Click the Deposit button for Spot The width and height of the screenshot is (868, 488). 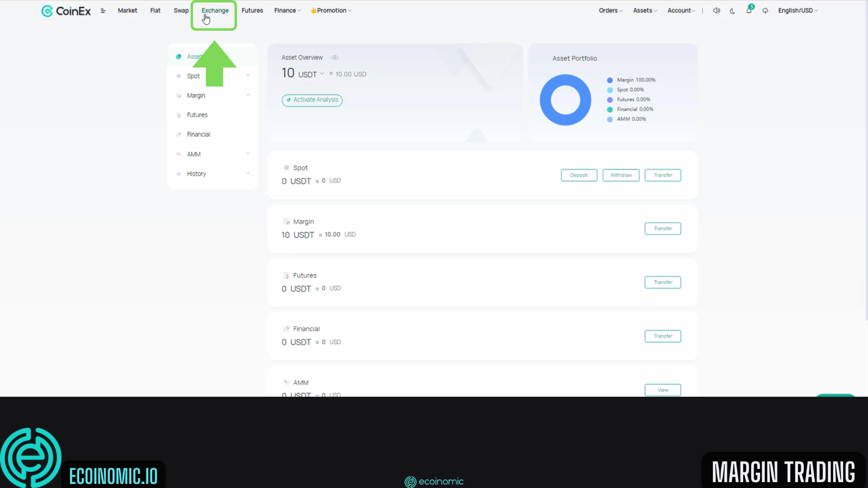[579, 174]
